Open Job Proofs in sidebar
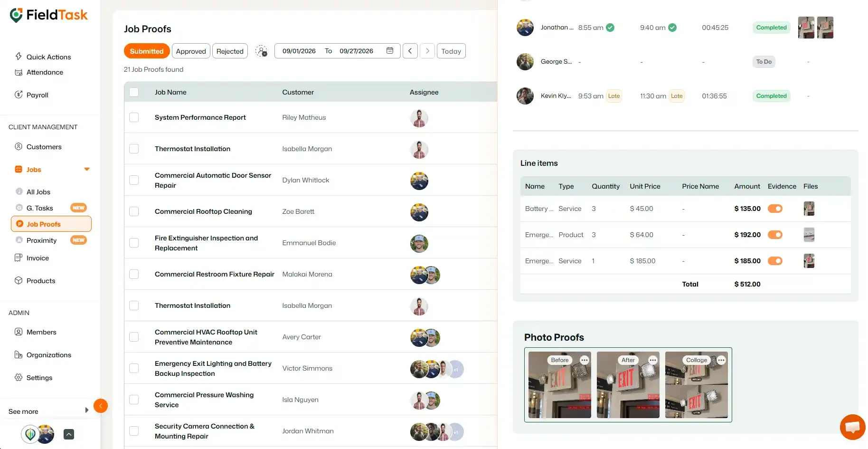The height and width of the screenshot is (449, 868). (x=51, y=224)
